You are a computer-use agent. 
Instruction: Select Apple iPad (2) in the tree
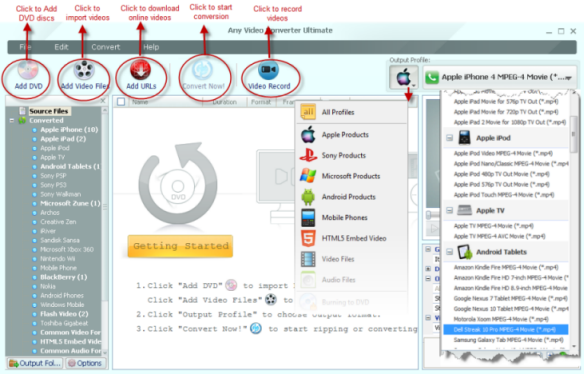[x=63, y=139]
